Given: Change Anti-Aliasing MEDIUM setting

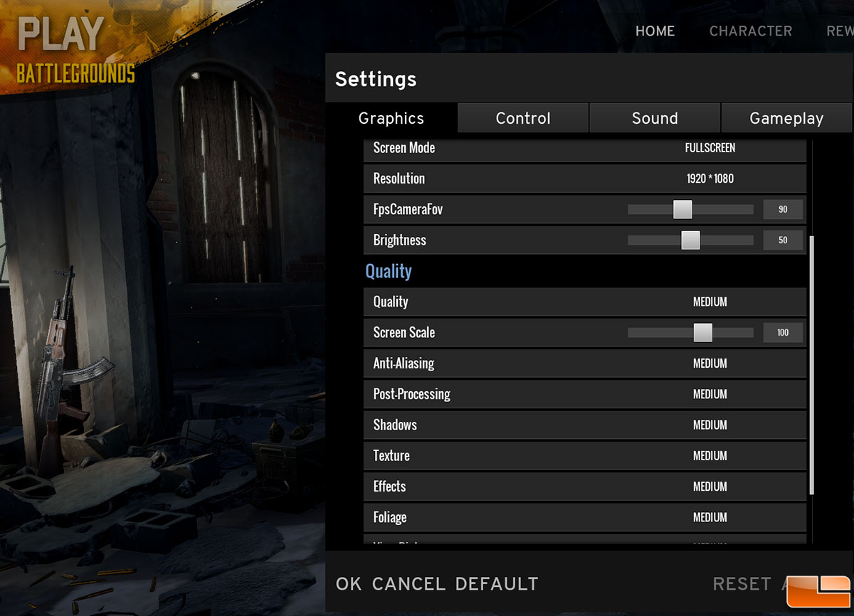Looking at the screenshot, I should click(710, 363).
